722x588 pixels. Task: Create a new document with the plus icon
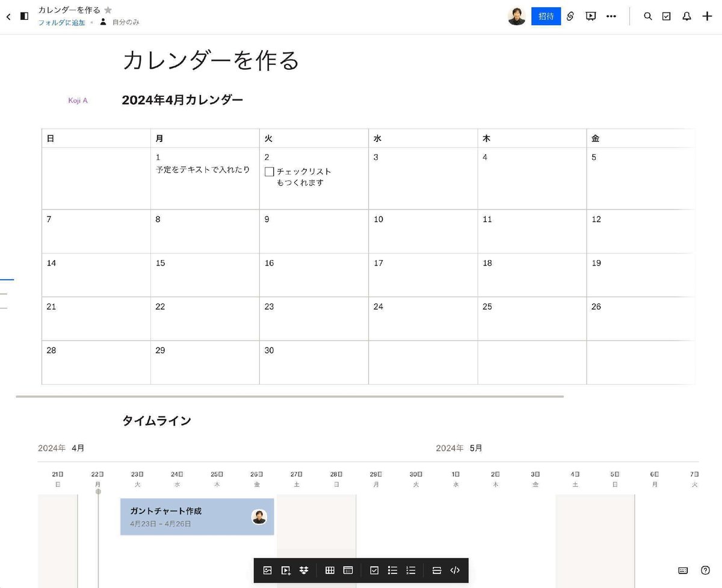(707, 16)
